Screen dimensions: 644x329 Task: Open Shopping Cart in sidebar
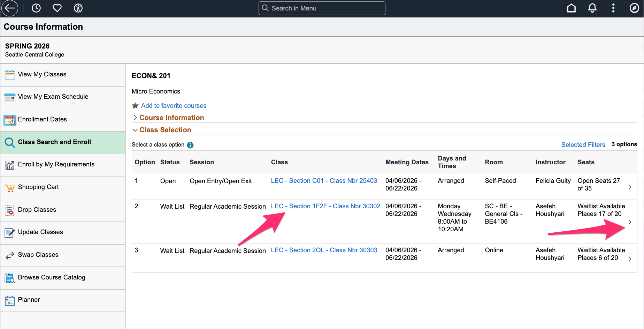pos(38,187)
